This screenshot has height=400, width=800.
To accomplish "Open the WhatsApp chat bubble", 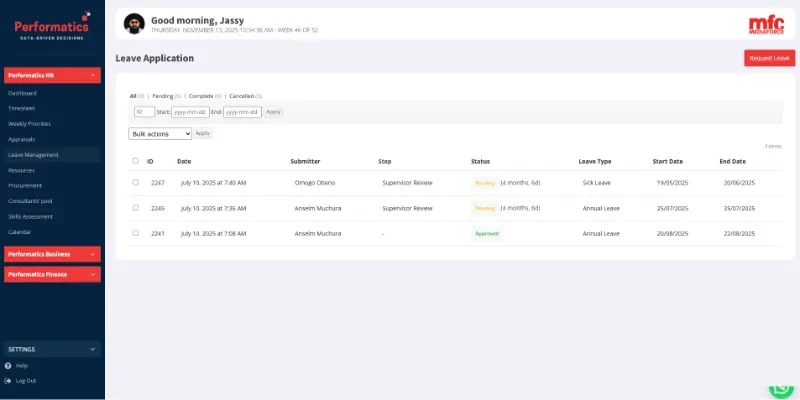I will 781,387.
